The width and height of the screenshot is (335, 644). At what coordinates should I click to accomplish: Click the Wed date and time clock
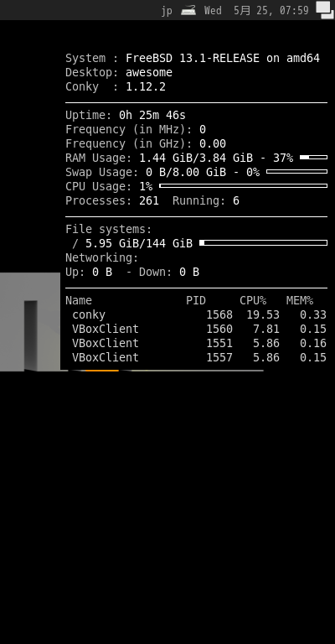point(256,10)
